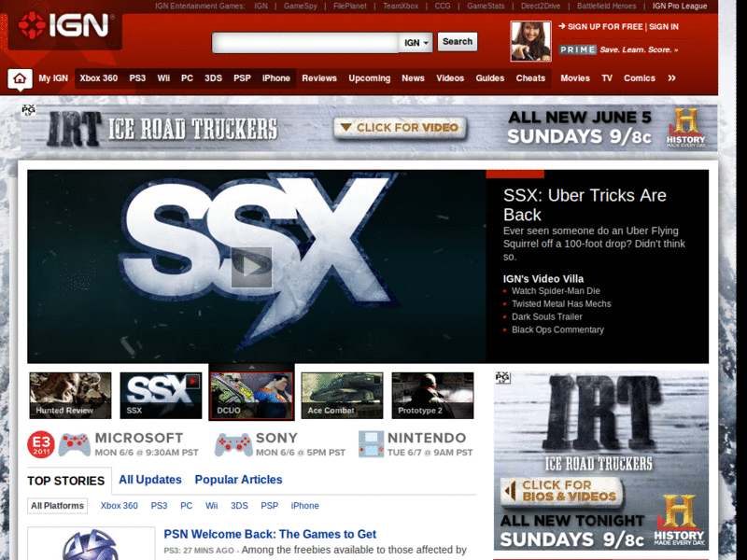747x560 pixels.
Task: Filter stories by PS3
Action: click(x=159, y=506)
